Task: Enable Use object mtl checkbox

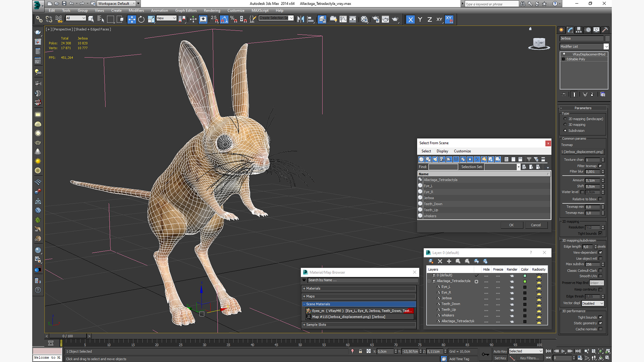Action: tap(600, 258)
